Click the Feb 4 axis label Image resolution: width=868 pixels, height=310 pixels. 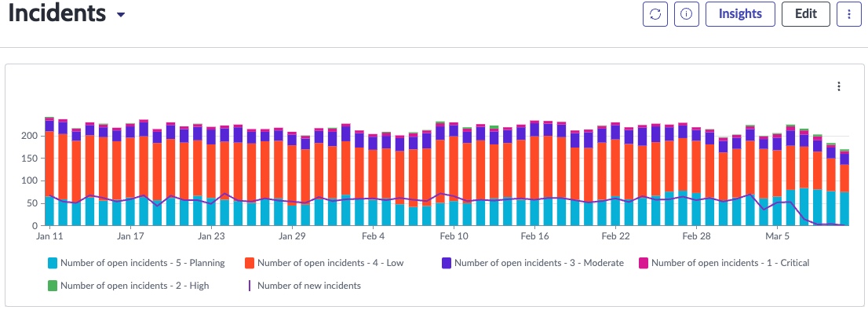373,236
